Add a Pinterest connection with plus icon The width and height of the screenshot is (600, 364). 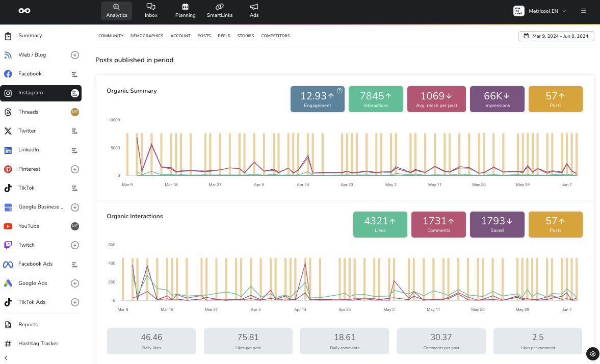tap(74, 169)
